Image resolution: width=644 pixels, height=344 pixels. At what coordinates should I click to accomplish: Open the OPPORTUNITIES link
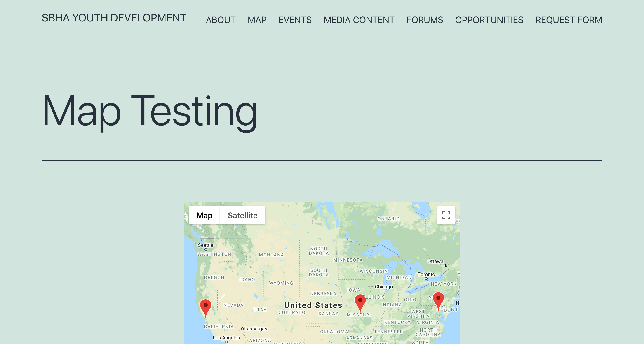tap(489, 20)
